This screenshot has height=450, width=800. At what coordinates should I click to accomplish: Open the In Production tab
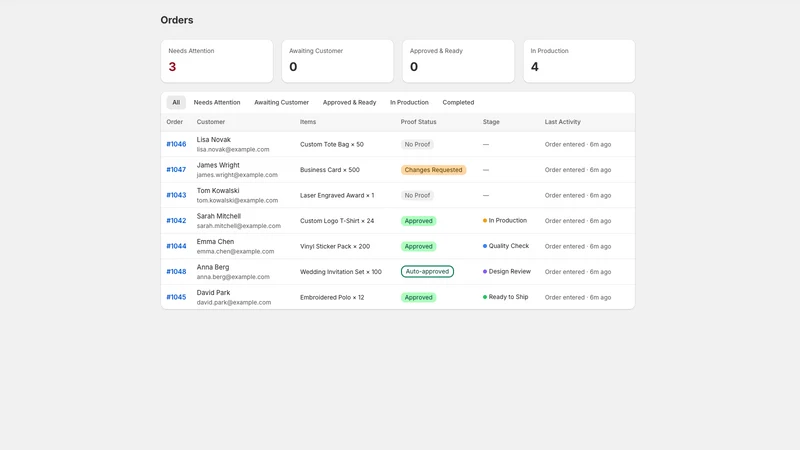(409, 103)
